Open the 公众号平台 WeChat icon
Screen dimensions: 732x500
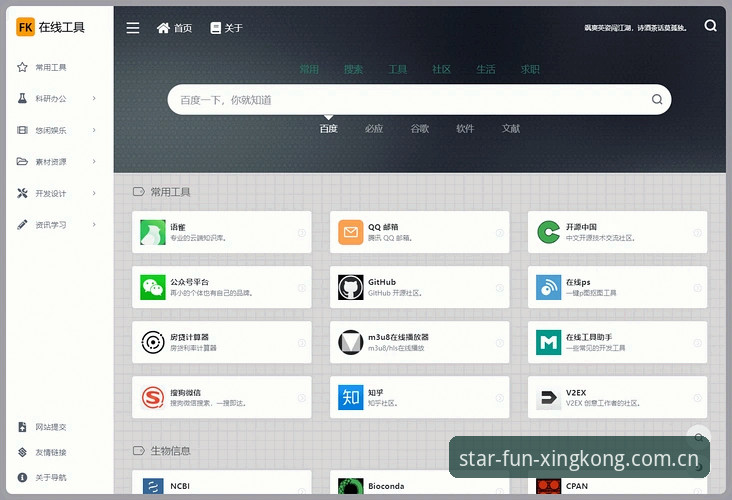click(153, 288)
